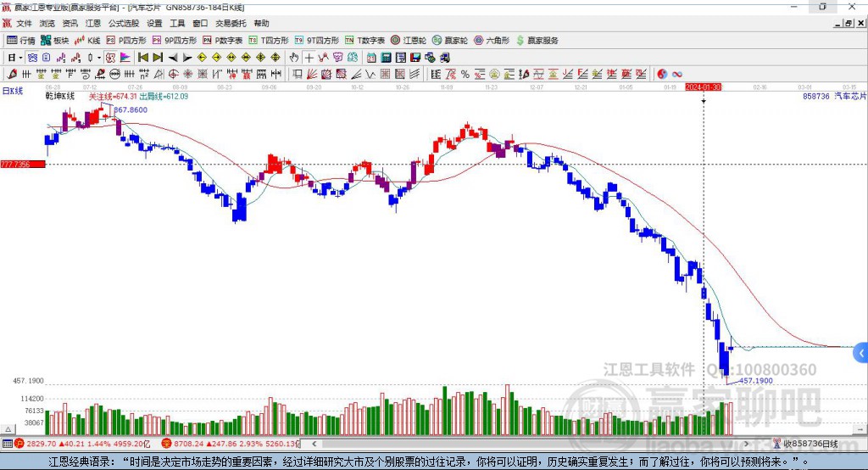Open the calculator icon
Image resolution: width=868 pixels, height=470 pixels.
pos(386,58)
